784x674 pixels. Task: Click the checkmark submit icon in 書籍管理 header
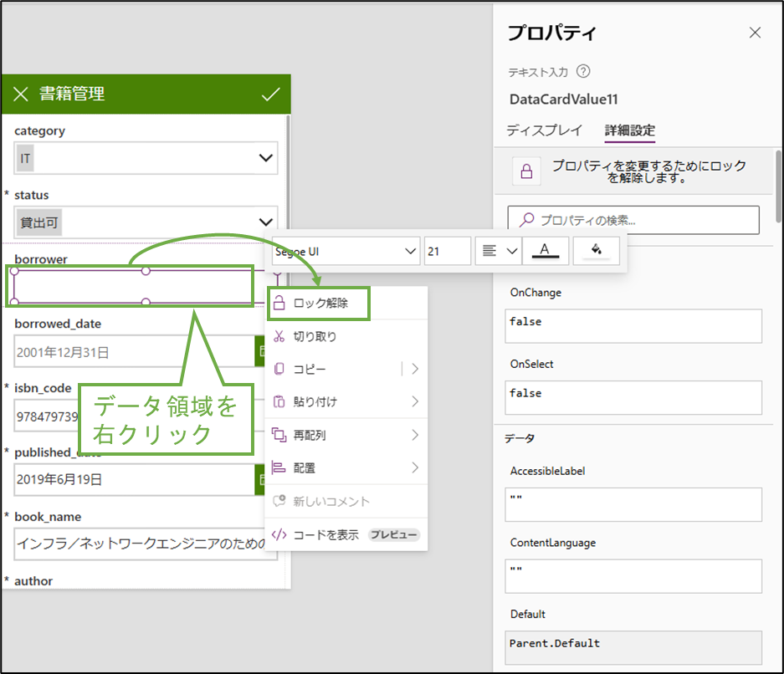pos(270,94)
